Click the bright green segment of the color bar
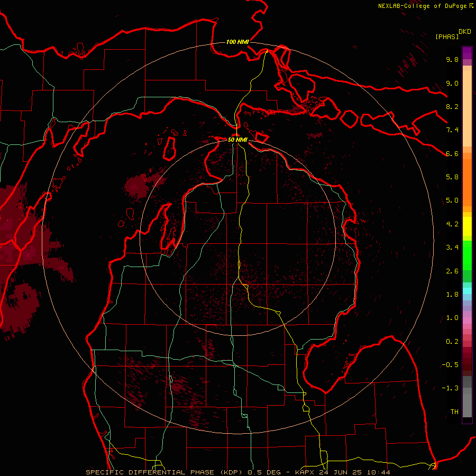The height and width of the screenshot is (476, 476). pos(467,255)
